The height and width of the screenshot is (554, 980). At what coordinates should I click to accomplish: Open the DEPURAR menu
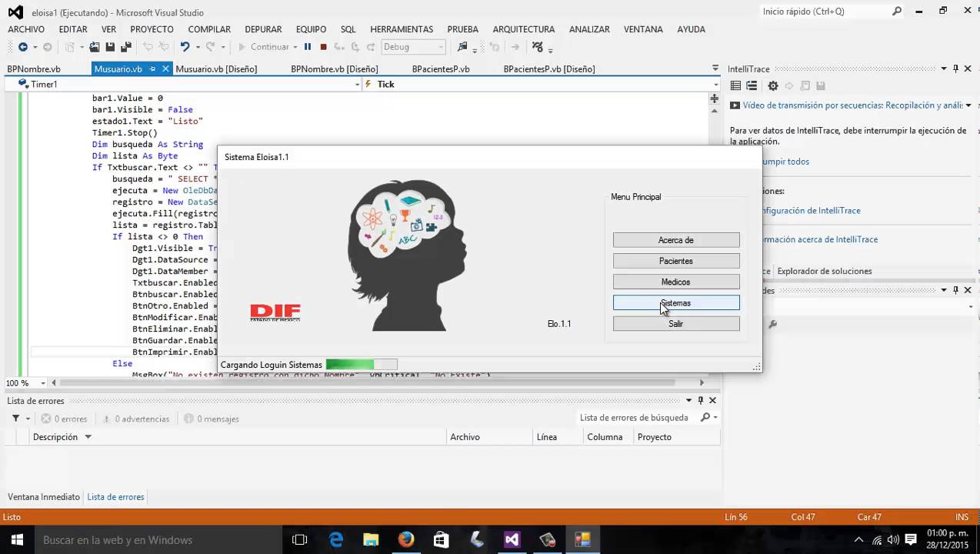tap(263, 29)
